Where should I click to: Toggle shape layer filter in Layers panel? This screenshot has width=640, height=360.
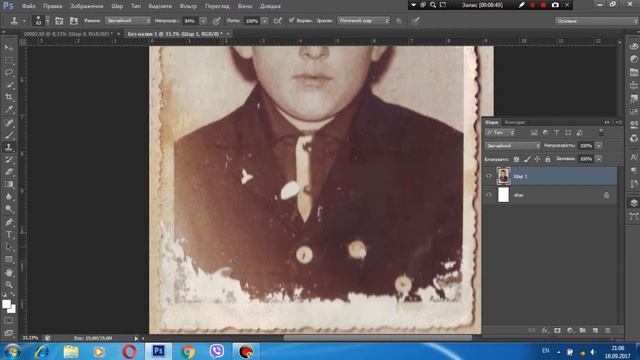pyautogui.click(x=568, y=133)
